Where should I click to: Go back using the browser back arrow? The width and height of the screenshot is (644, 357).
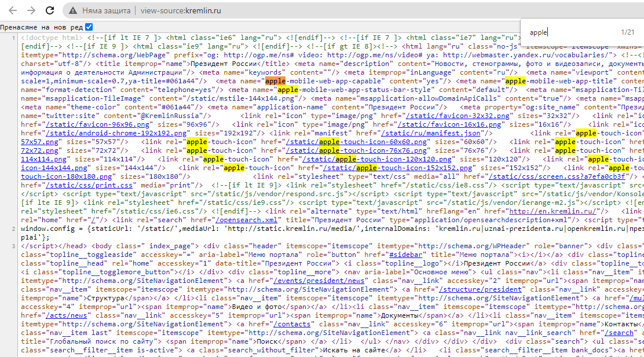coord(13,10)
